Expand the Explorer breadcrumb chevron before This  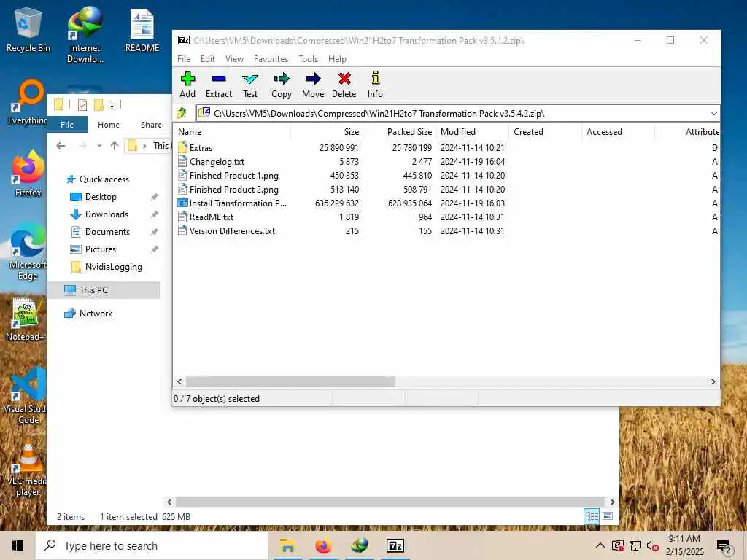tap(144, 146)
